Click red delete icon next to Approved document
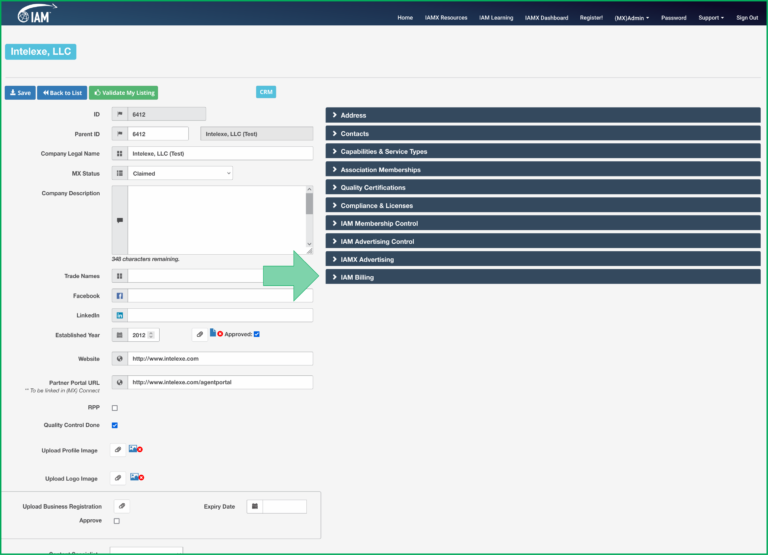This screenshot has width=768, height=555. coord(220,334)
